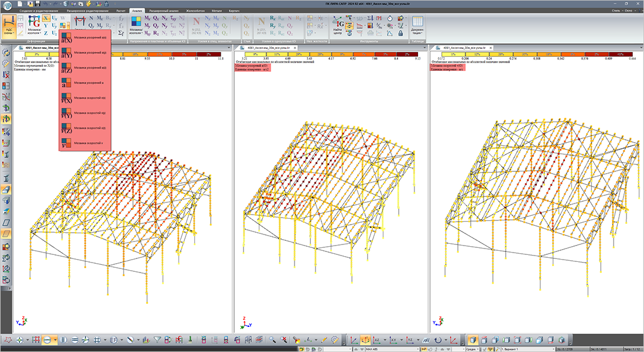Click the zoom magnifier icon in bottom toolbar
The height and width of the screenshot is (352, 644).
pyautogui.click(x=272, y=340)
